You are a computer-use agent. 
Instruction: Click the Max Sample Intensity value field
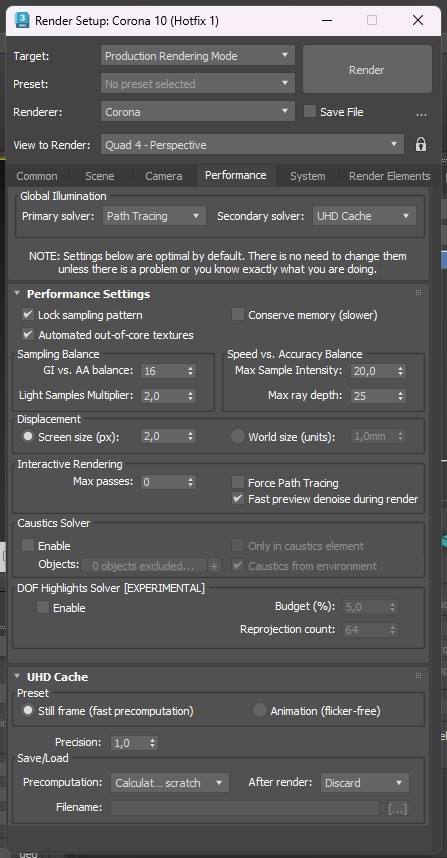click(373, 371)
